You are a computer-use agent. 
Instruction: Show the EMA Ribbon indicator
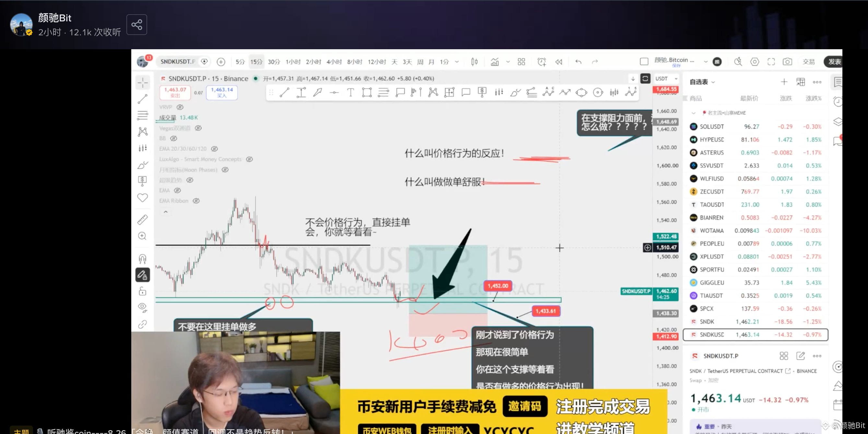pyautogui.click(x=196, y=201)
